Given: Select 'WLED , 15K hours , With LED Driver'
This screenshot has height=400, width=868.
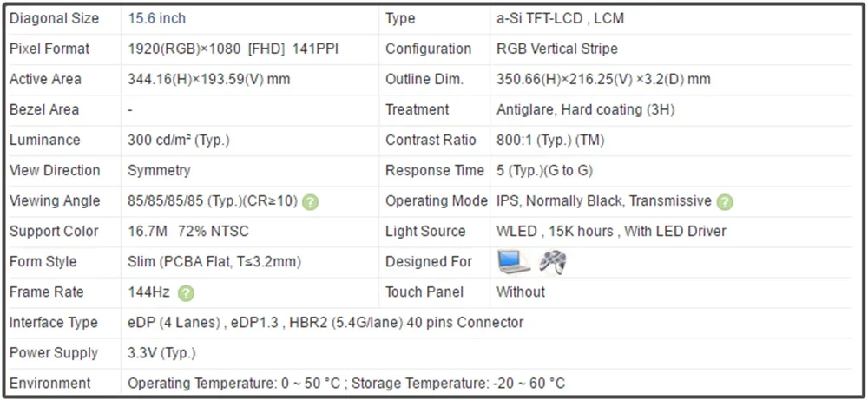Looking at the screenshot, I should pos(611,232).
